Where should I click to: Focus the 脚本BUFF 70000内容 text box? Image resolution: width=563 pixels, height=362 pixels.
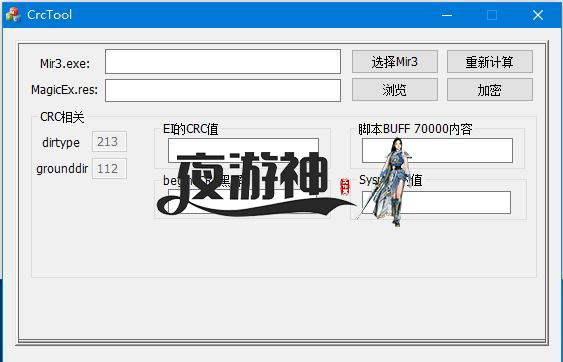(x=437, y=150)
